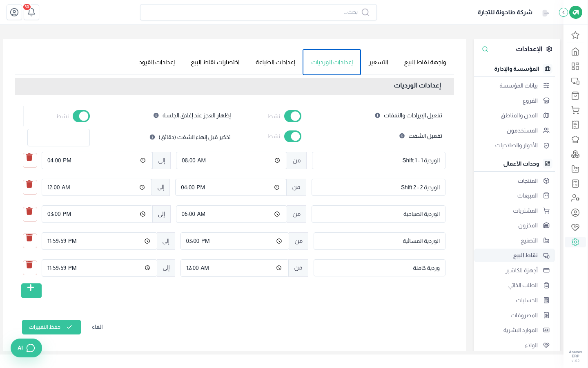Open user profile avatar icon
The height and width of the screenshot is (368, 588).
click(14, 12)
